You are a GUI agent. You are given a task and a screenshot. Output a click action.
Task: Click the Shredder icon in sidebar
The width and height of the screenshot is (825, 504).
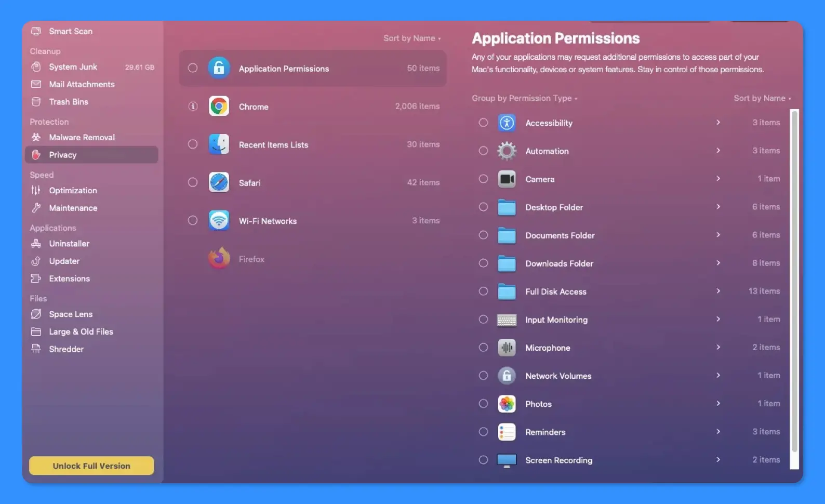coord(36,349)
